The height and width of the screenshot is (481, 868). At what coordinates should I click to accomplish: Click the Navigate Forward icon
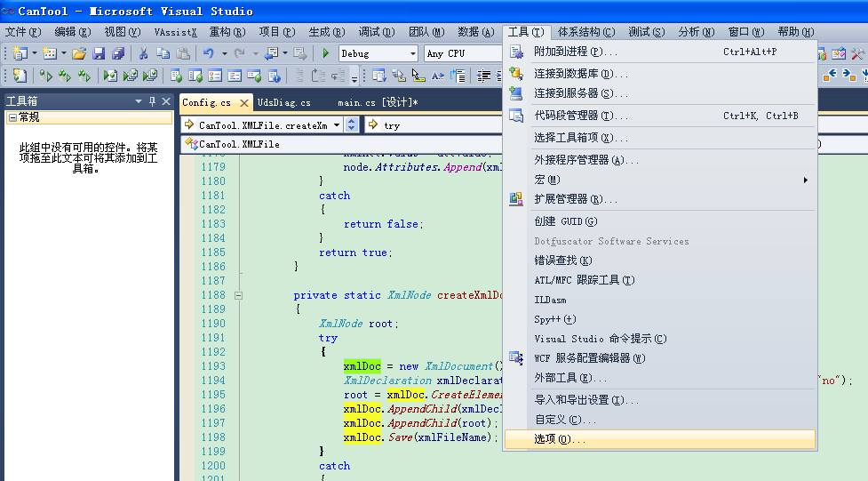point(300,53)
